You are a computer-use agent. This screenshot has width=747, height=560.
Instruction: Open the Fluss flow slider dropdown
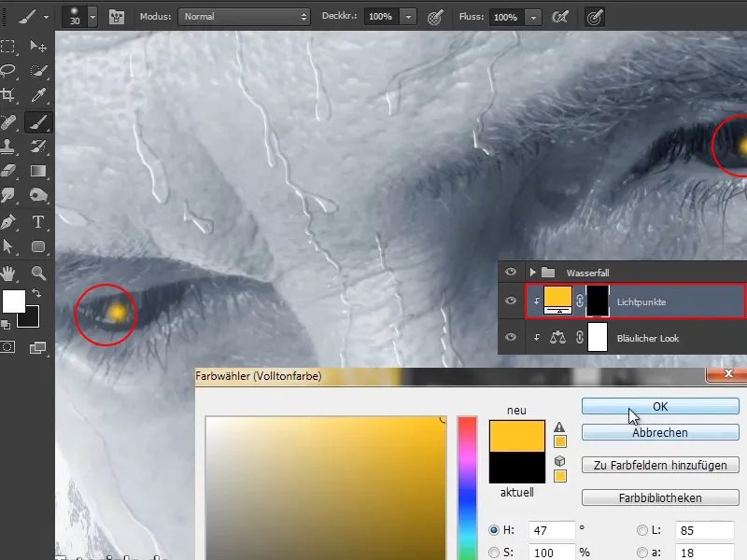[533, 18]
